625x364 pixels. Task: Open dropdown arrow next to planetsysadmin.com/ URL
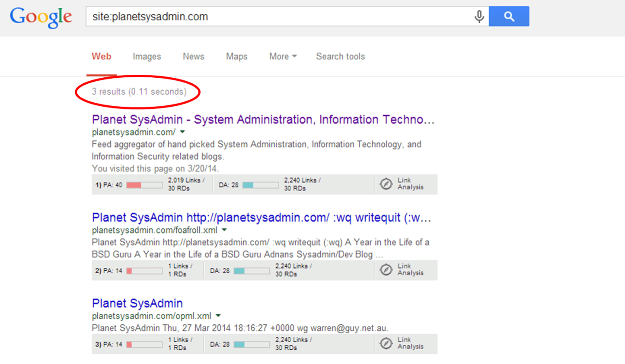(x=182, y=132)
